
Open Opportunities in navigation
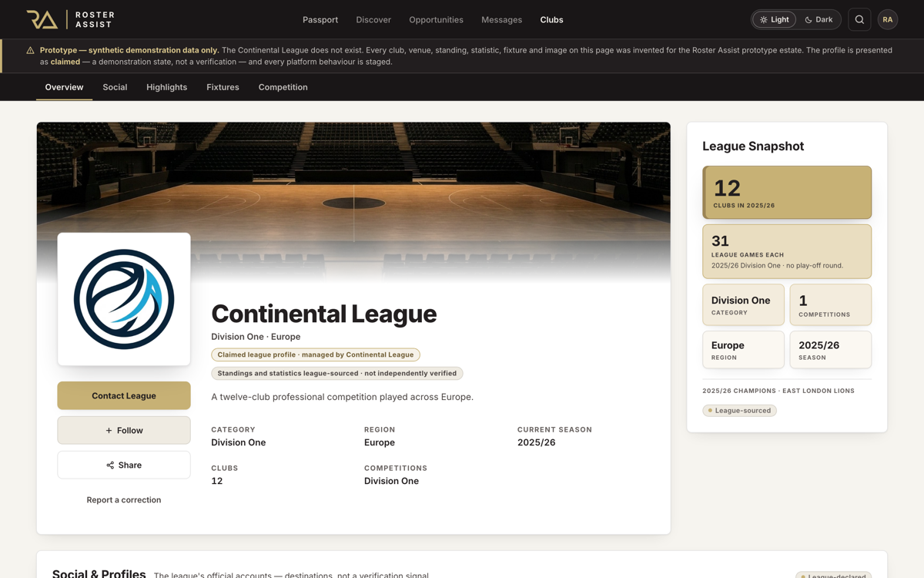pos(436,19)
